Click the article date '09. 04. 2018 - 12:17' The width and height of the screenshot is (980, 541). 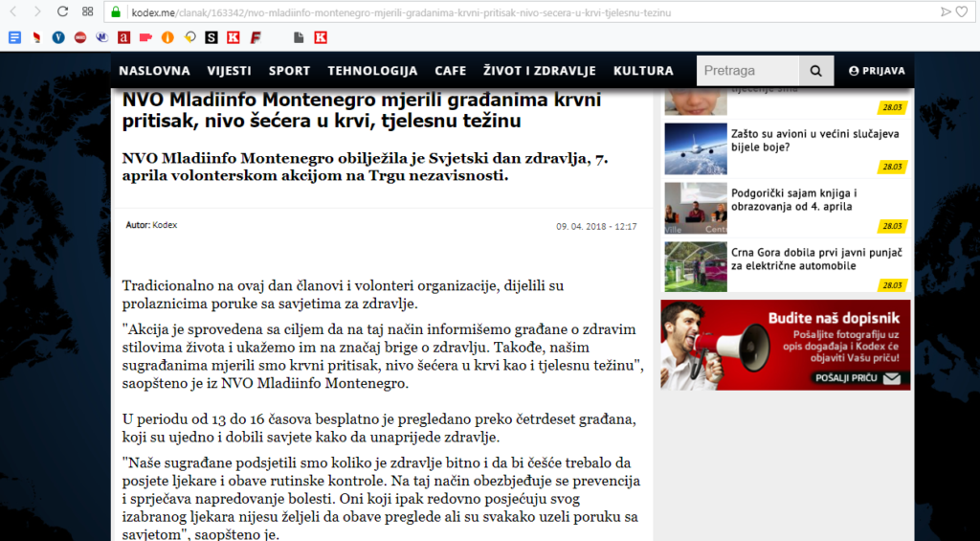596,226
